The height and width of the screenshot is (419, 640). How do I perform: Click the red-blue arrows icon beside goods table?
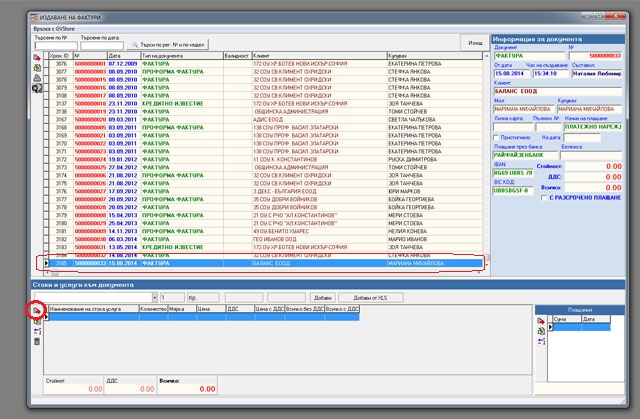click(37, 331)
